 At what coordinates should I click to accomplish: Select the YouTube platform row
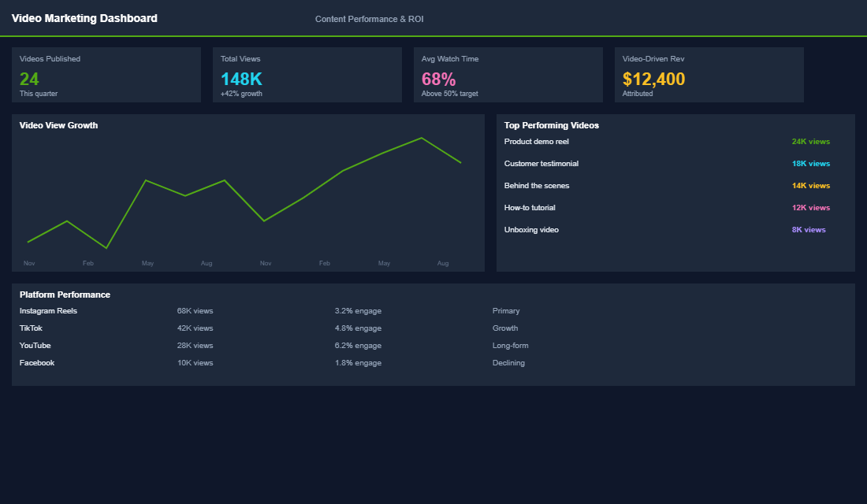tap(35, 345)
